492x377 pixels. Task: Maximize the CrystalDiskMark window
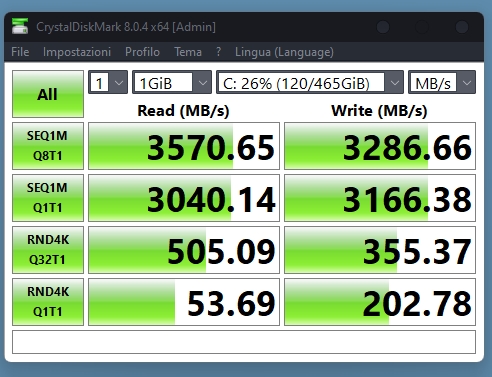pyautogui.click(x=422, y=27)
